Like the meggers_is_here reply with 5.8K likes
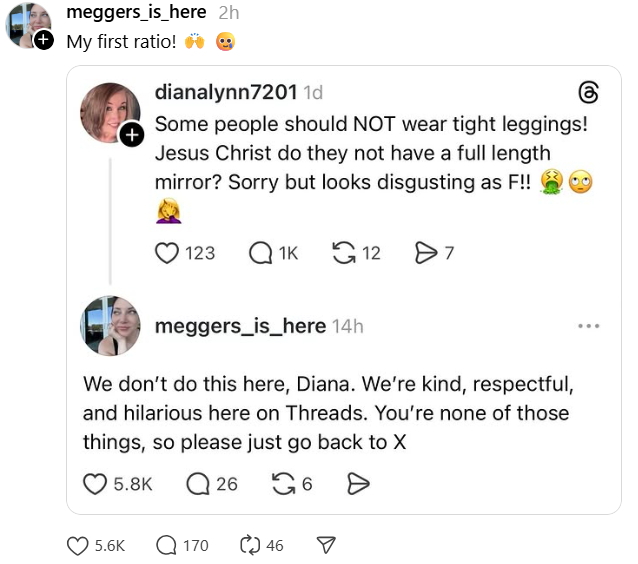The image size is (638, 564). pos(96,484)
